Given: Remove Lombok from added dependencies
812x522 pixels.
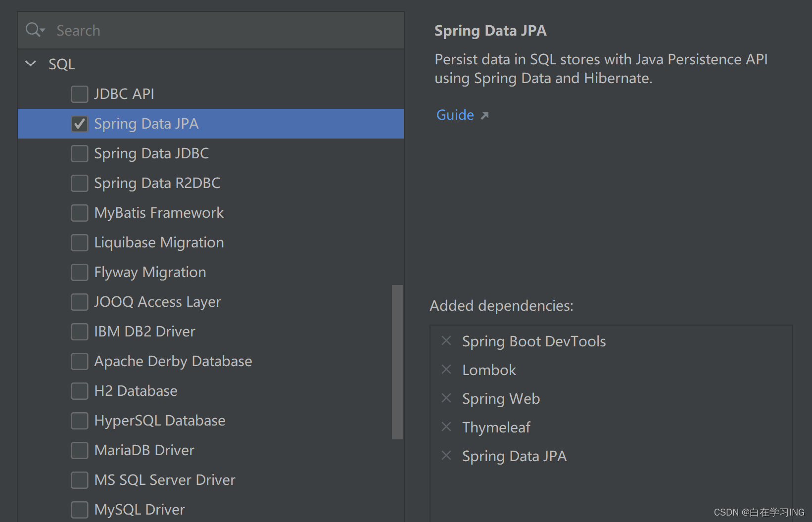Looking at the screenshot, I should tap(446, 370).
